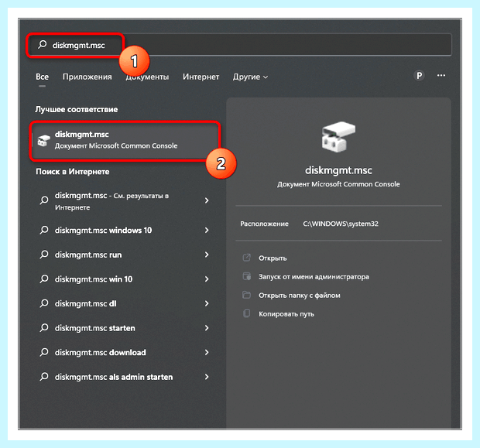Expand arrow next to 'diskmgmt.msc run'

[x=207, y=255]
